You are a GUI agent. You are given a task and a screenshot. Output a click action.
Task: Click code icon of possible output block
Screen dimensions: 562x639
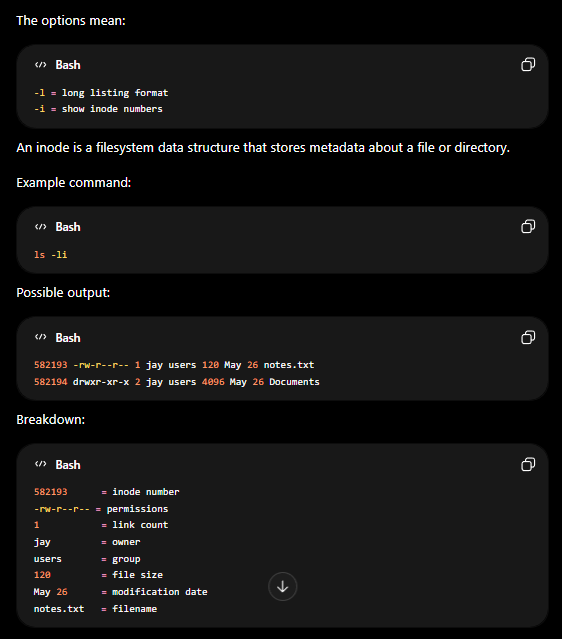(40, 337)
